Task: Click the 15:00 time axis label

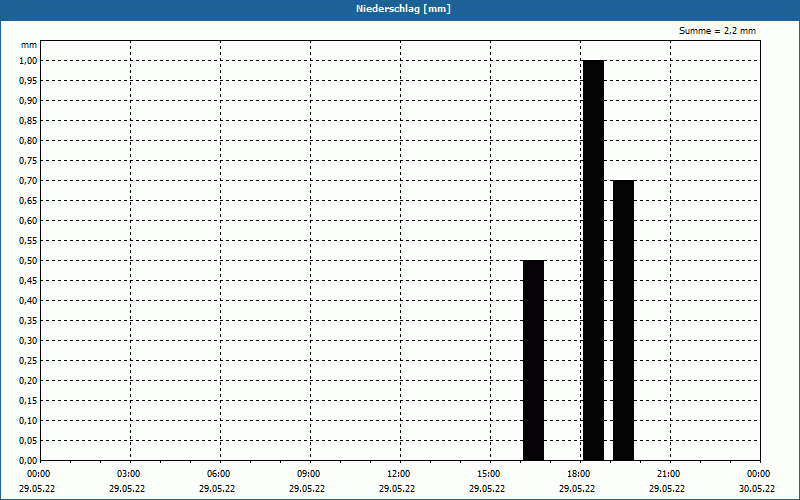Action: pyautogui.click(x=489, y=474)
